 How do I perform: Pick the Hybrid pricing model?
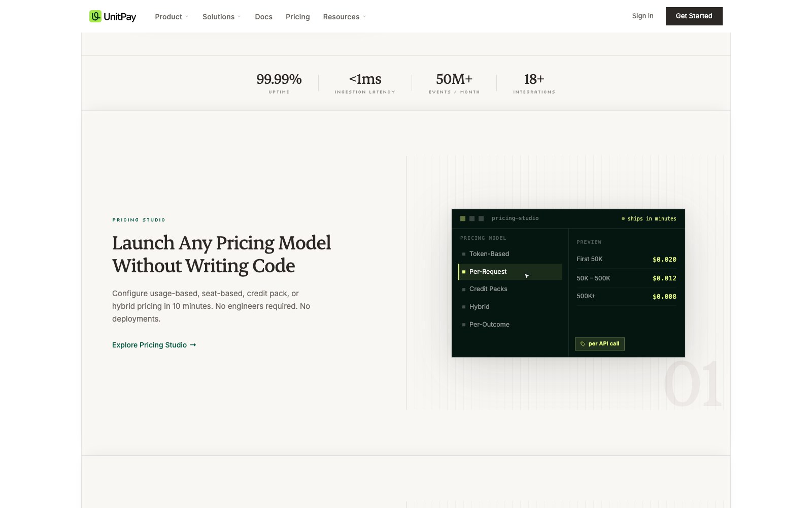click(510, 307)
